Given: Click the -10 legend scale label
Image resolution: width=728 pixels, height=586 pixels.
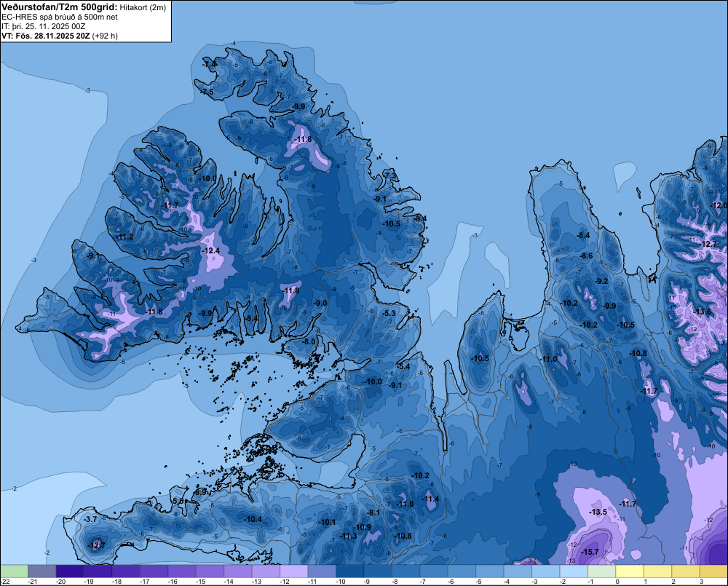Looking at the screenshot, I should [x=340, y=582].
